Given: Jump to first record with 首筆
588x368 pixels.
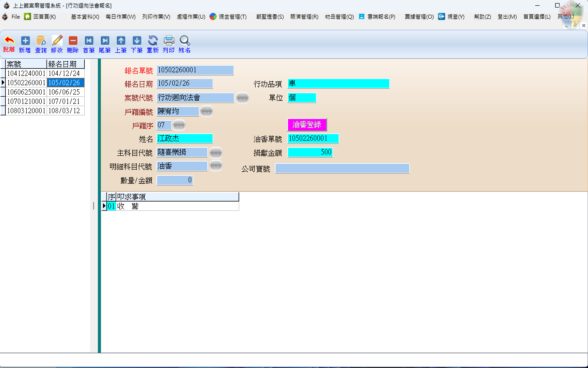Looking at the screenshot, I should coord(89,44).
